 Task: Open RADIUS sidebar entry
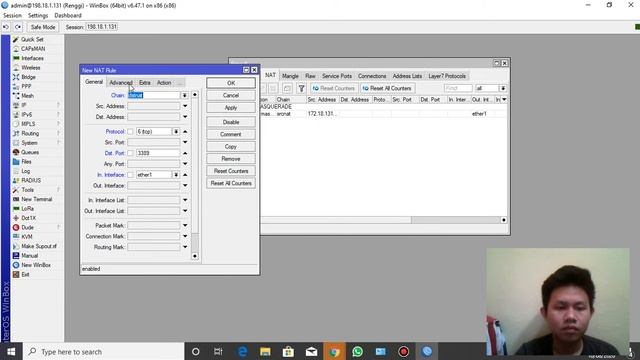pyautogui.click(x=31, y=180)
